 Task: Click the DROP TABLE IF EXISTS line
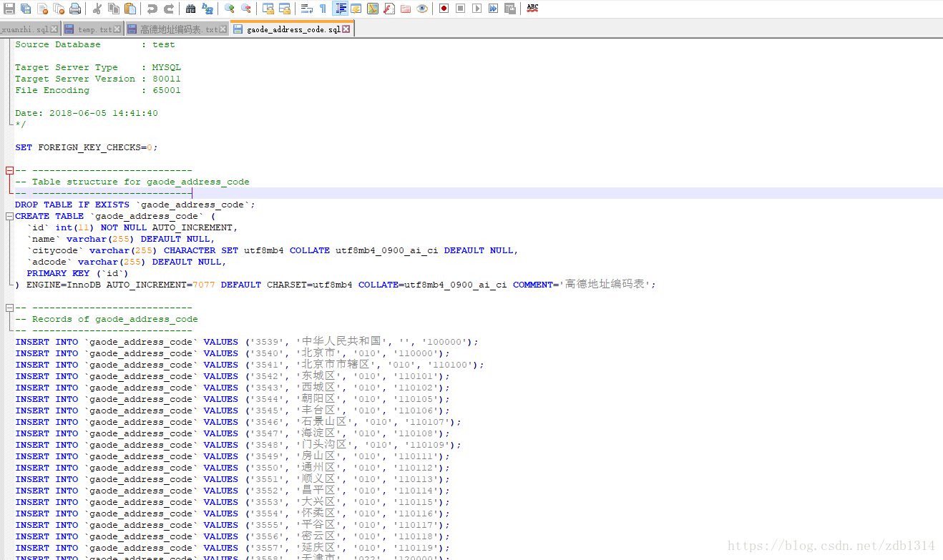[x=135, y=205]
